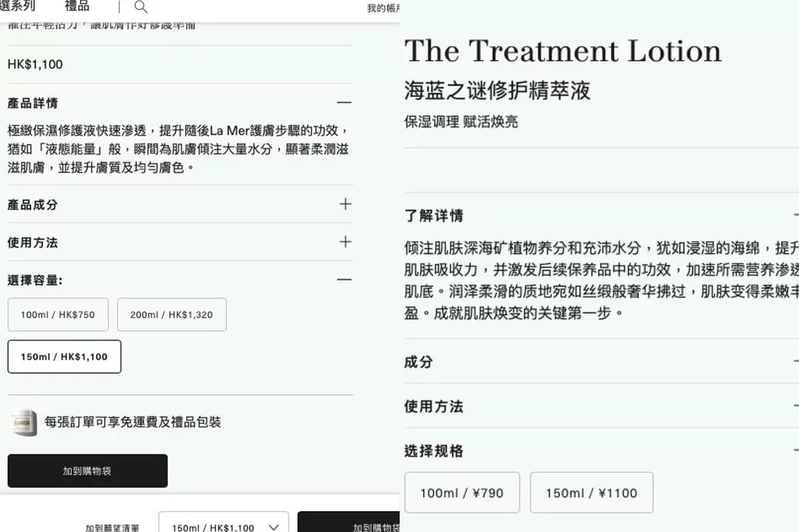Select the 200ml / HK$1,320 size option
The width and height of the screenshot is (799, 532).
[x=172, y=314]
